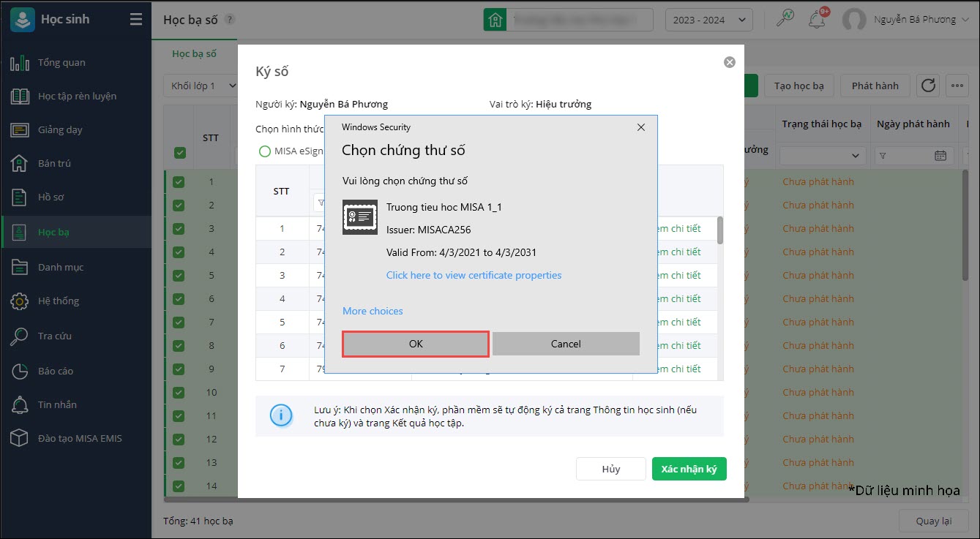Viewport: 980px width, 539px height.
Task: Click the Tổng: 41 học bạ total text
Action: [198, 521]
